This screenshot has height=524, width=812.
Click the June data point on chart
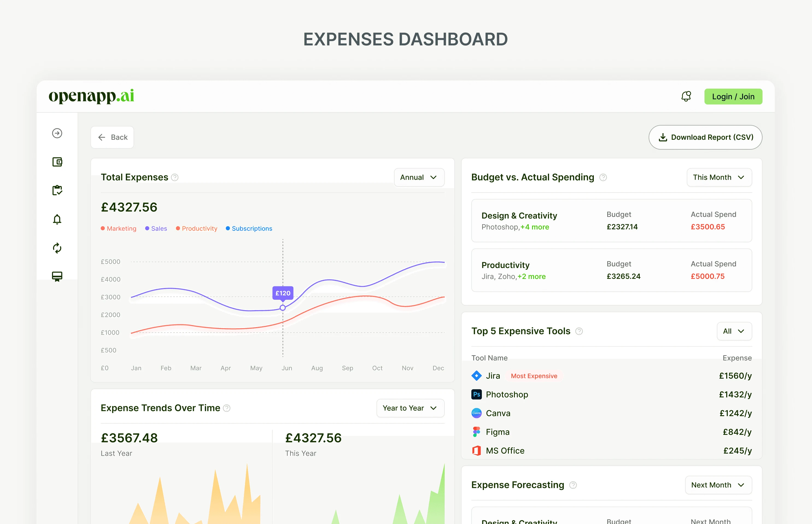[283, 308]
